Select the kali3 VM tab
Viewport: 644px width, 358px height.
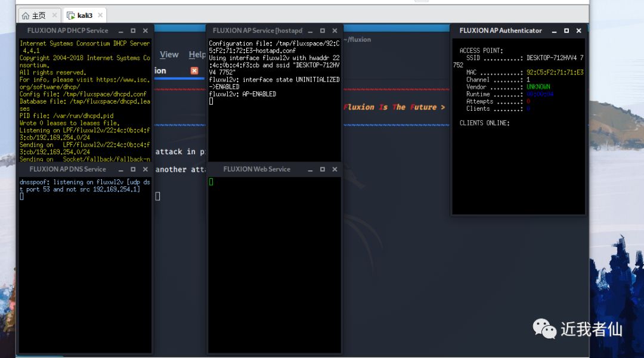[85, 15]
